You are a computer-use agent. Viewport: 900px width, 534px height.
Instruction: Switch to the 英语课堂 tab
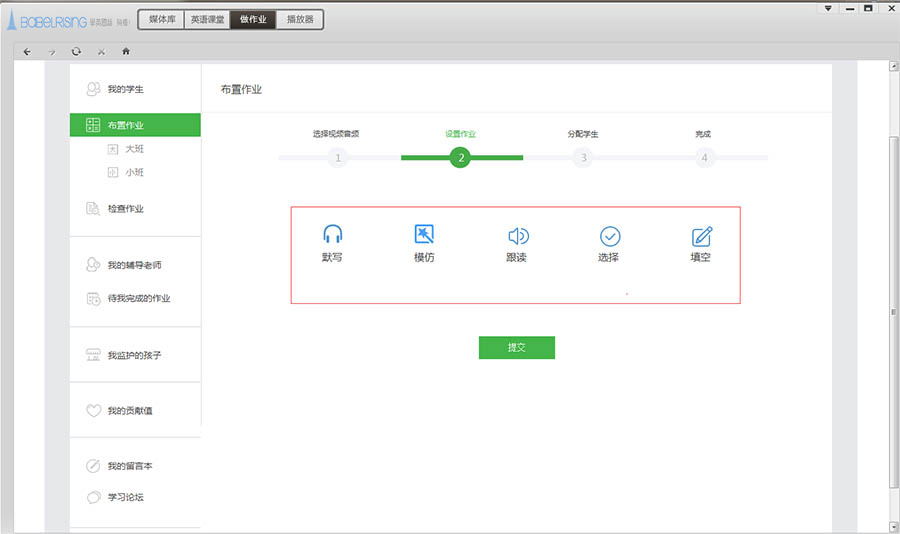tap(207, 20)
